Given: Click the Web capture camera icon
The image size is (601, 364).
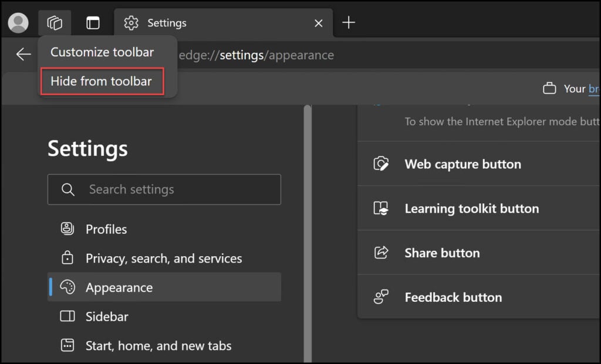Looking at the screenshot, I should [x=381, y=164].
